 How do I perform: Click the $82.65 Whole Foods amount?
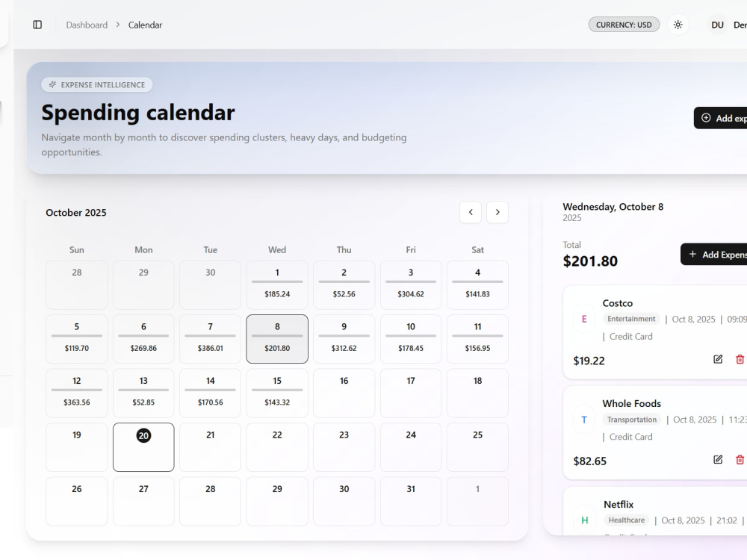click(x=590, y=461)
